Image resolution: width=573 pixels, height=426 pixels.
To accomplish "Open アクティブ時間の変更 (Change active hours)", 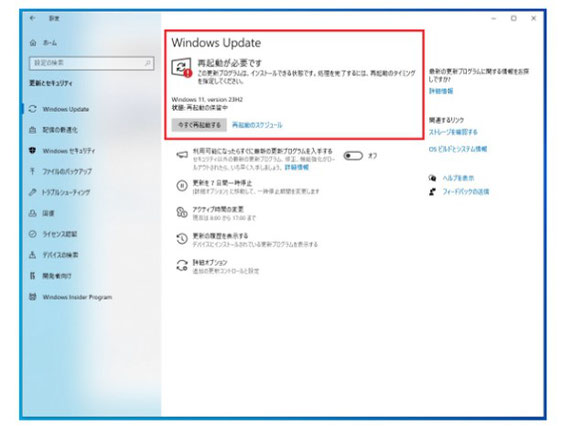I will tap(218, 209).
